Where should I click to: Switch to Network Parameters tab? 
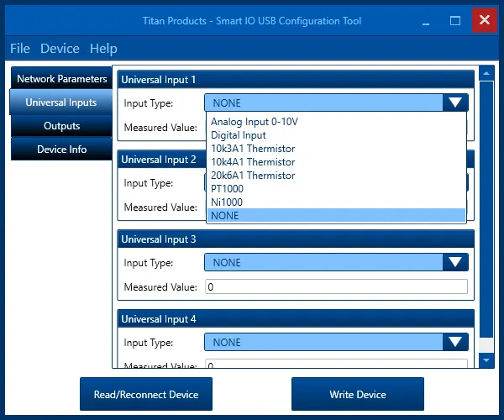[x=62, y=79]
